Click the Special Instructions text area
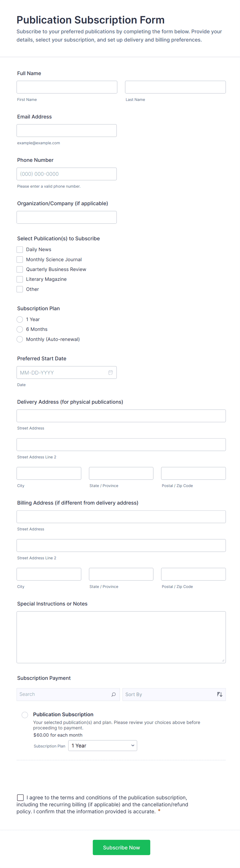Viewport: 240px width, 868px height. tap(121, 637)
